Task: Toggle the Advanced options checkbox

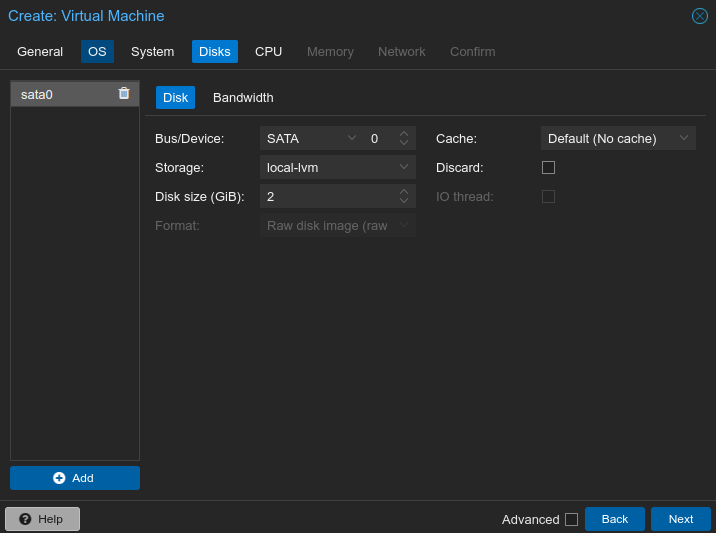Action: coord(571,519)
